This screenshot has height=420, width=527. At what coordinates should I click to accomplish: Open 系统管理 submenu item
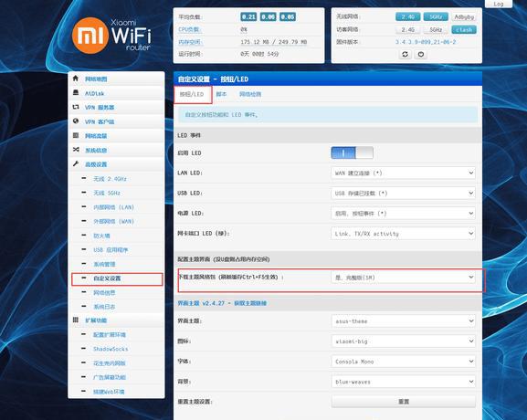pyautogui.click(x=104, y=264)
